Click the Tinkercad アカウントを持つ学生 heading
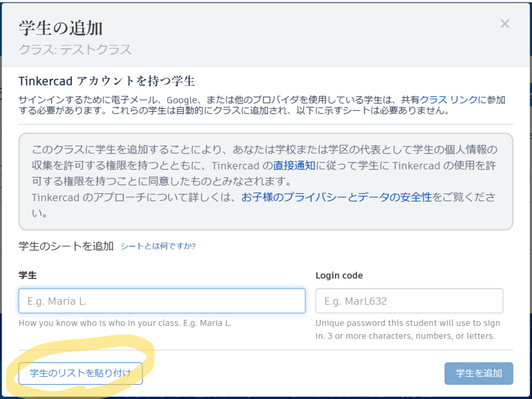This screenshot has height=399, width=532. point(107,81)
